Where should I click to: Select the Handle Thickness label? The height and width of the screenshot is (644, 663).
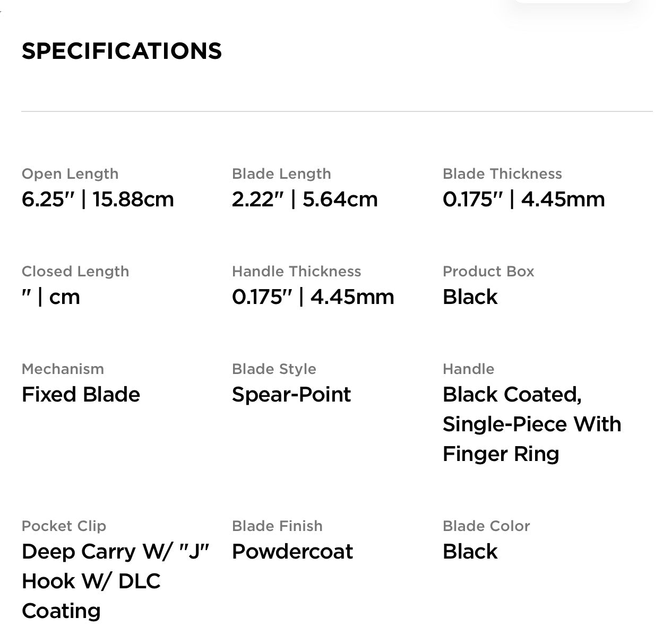point(296,272)
